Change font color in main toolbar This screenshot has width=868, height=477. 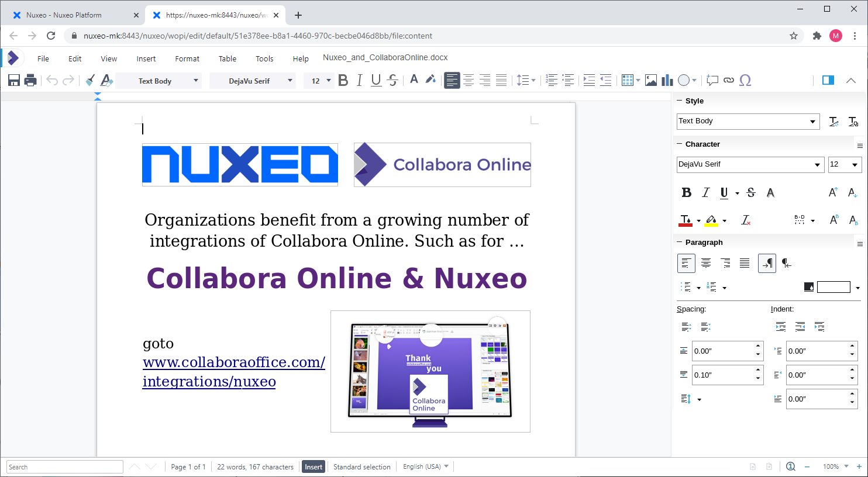(x=414, y=80)
